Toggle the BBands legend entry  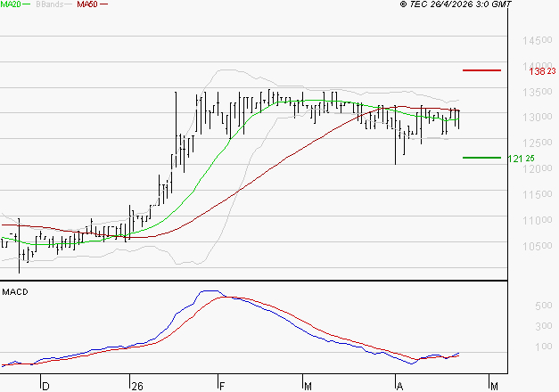pos(49,4)
